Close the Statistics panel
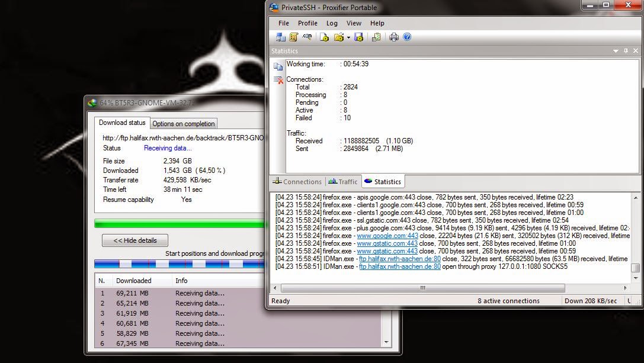 pos(636,51)
